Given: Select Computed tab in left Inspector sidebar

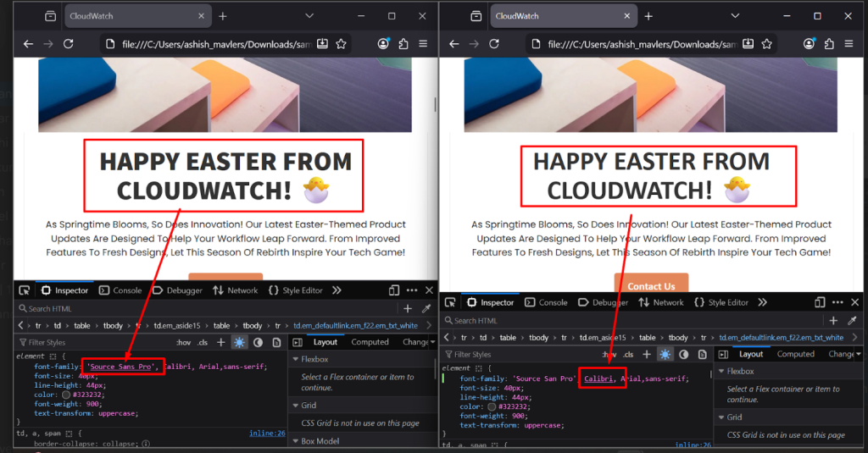Looking at the screenshot, I should click(370, 342).
